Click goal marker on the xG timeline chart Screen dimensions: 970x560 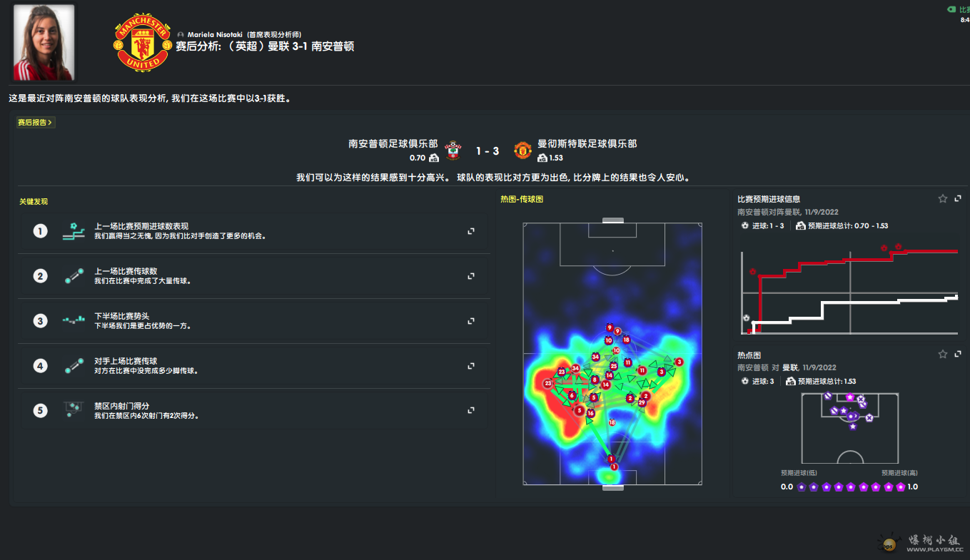[x=752, y=273]
